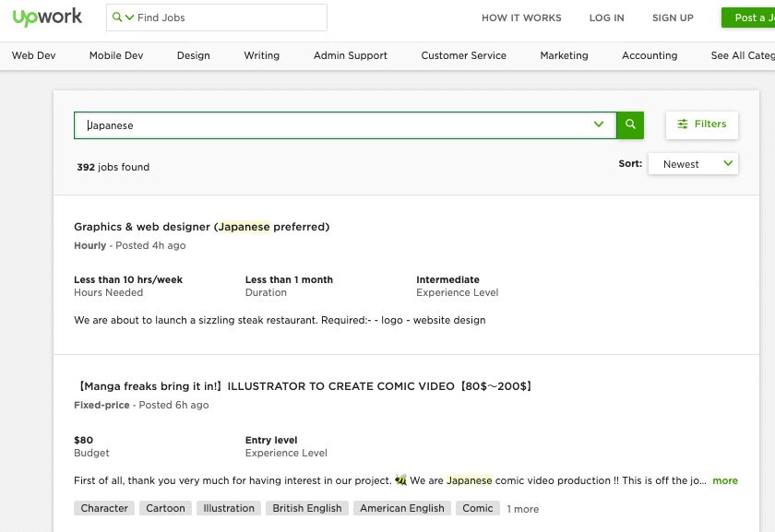Expand the Find Jobs search type arrow
This screenshot has width=775, height=532.
(130, 18)
